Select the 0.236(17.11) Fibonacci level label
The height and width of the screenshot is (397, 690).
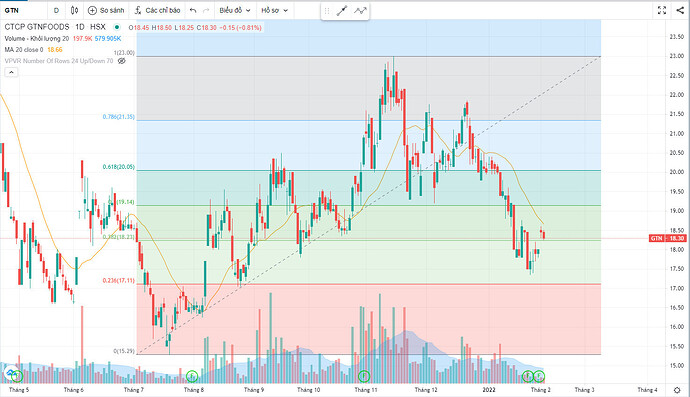tap(119, 280)
